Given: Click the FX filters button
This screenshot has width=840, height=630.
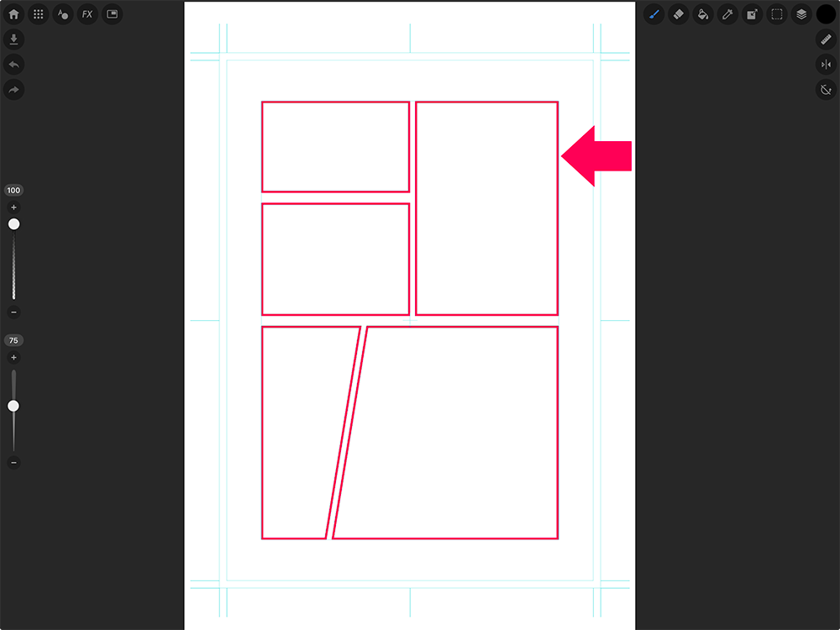Looking at the screenshot, I should pos(87,14).
